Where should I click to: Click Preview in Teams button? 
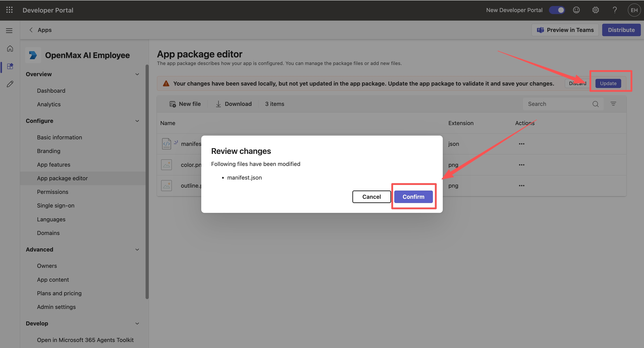(x=565, y=30)
